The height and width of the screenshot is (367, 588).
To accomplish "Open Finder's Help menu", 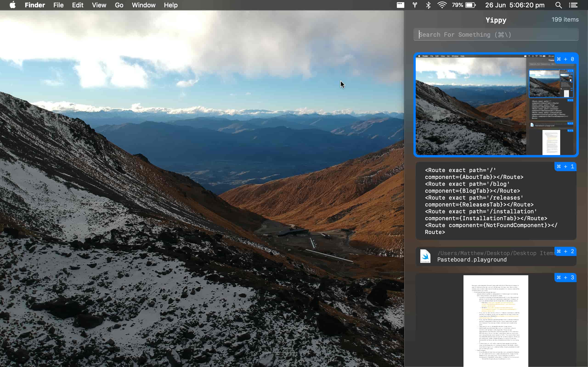I will click(171, 5).
